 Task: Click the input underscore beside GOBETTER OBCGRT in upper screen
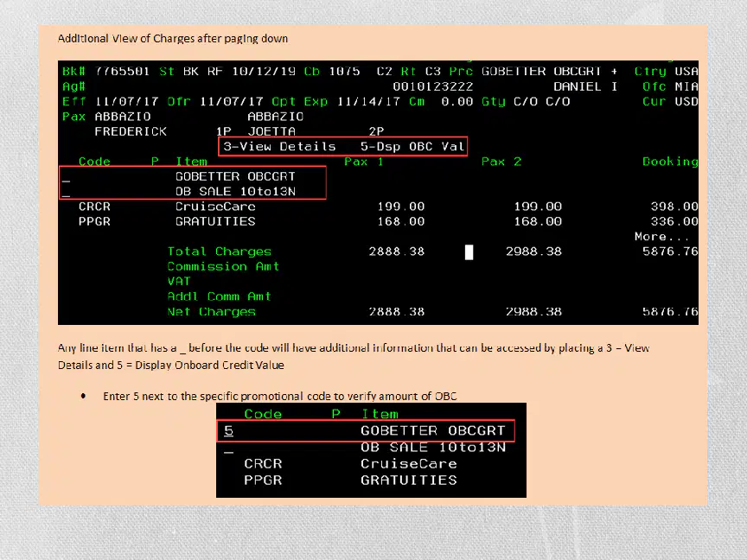tap(67, 181)
